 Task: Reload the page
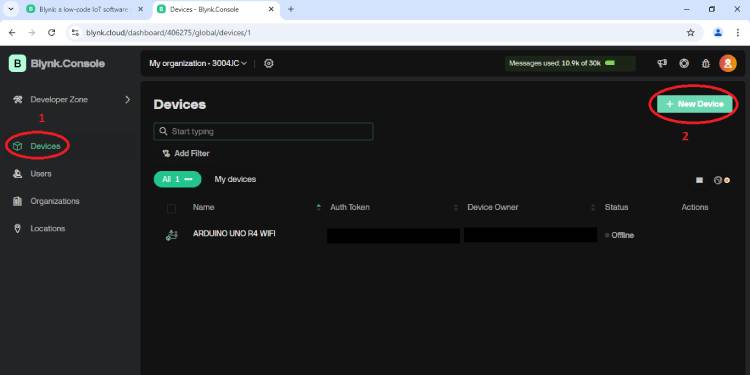click(x=52, y=33)
